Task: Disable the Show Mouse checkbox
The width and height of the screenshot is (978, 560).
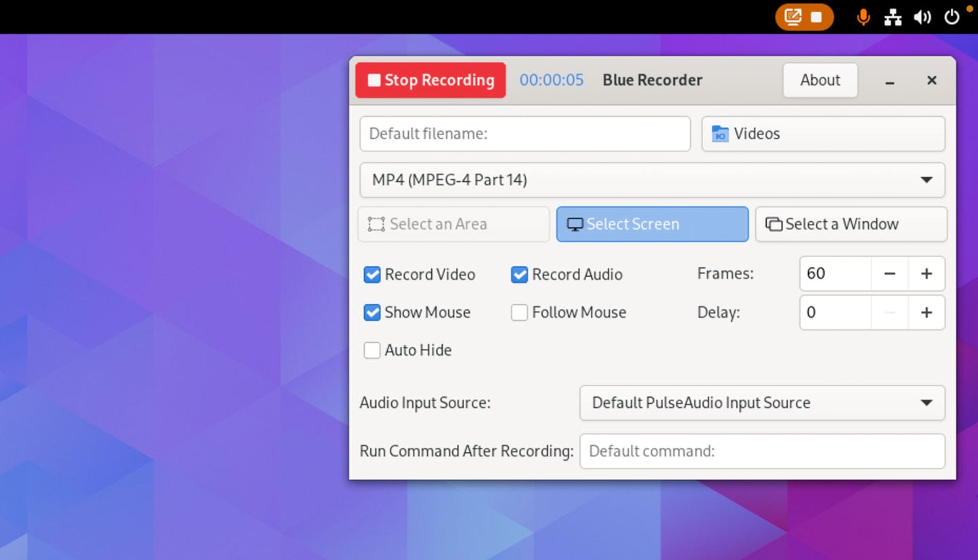Action: [x=372, y=312]
